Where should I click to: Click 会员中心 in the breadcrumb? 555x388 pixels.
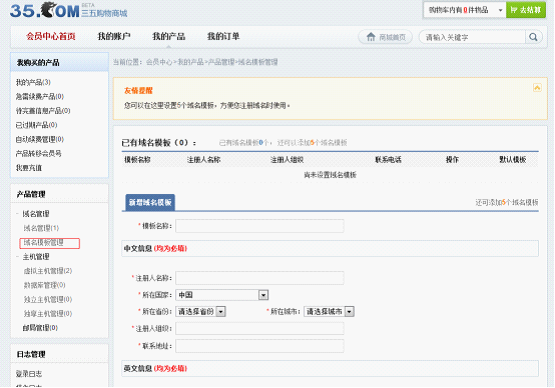coord(159,62)
